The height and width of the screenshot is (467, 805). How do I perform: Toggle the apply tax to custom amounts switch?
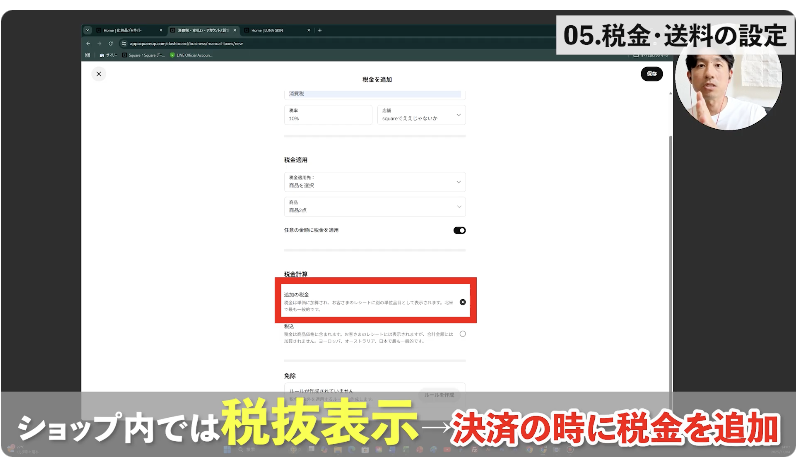[460, 230]
